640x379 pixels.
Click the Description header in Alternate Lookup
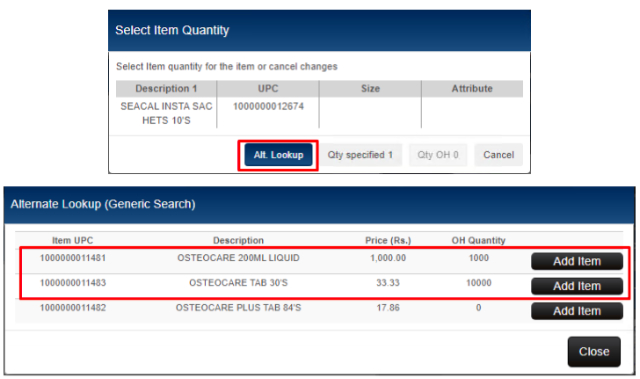pyautogui.click(x=238, y=241)
